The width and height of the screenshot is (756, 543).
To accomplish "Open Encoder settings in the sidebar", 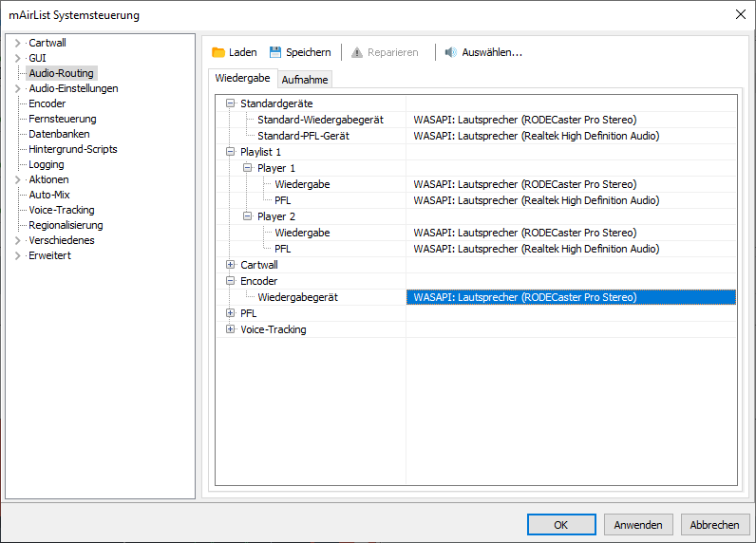I will click(47, 103).
